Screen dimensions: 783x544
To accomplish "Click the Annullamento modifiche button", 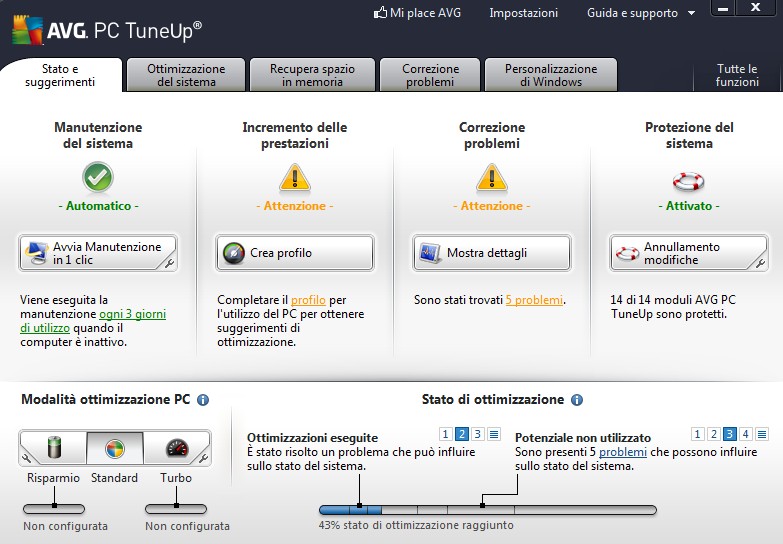I will tap(689, 253).
